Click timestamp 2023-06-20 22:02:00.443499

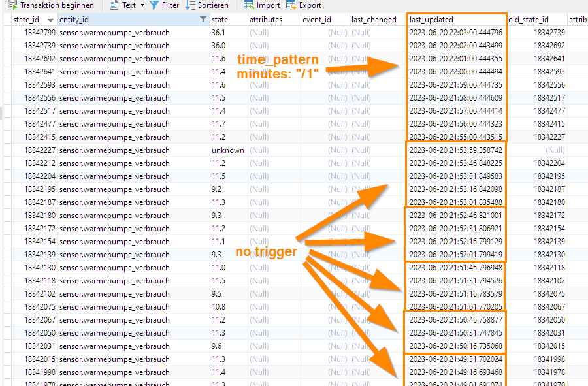click(455, 46)
